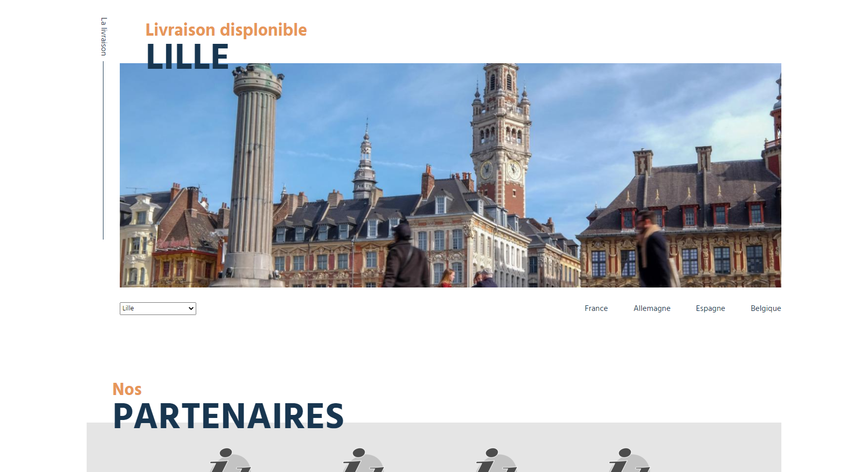
Task: Click the arrow of the Lille selector
Action: pos(191,308)
